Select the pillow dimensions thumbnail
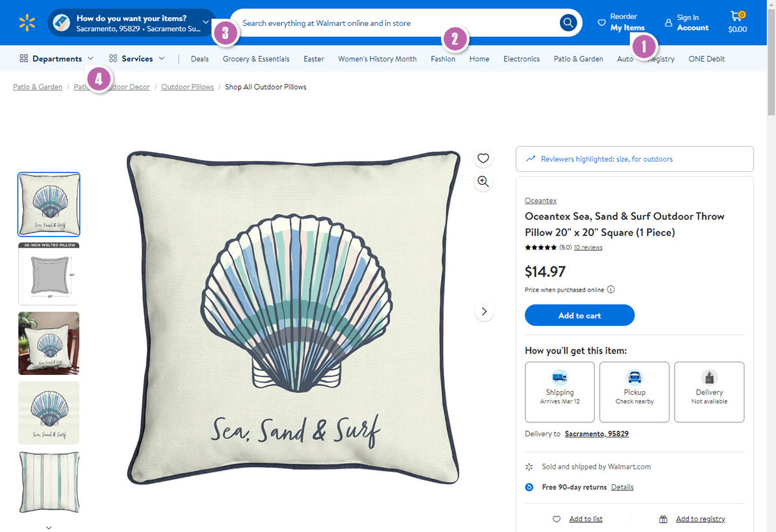Screen dimensions: 776x532 coord(49,274)
